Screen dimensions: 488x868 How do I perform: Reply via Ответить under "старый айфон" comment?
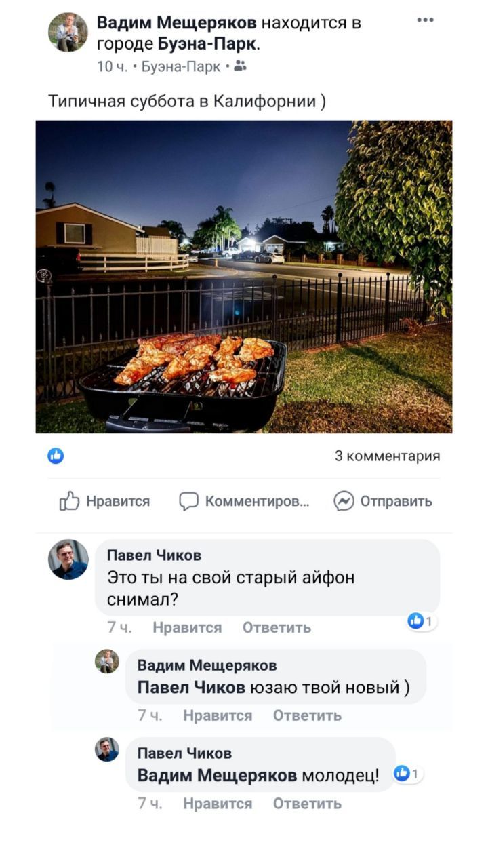click(x=277, y=627)
